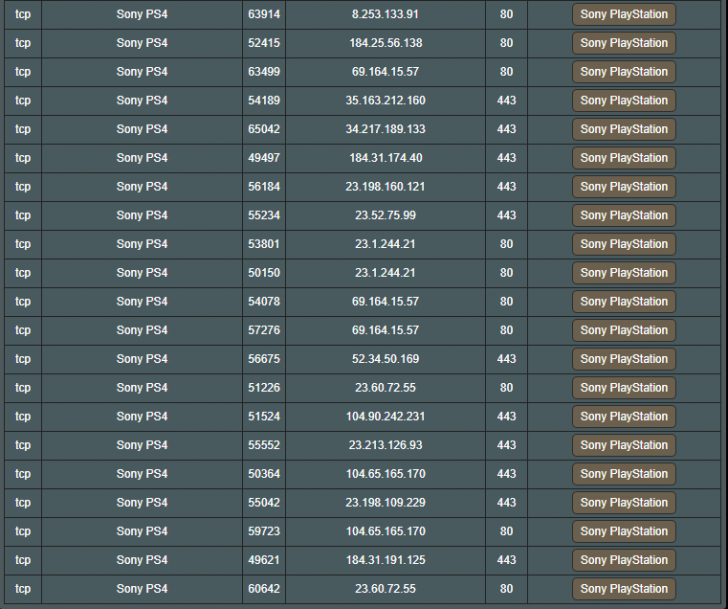728x609 pixels.
Task: Click Sony PlayStation button beside 23.198.160.121
Action: (x=624, y=187)
